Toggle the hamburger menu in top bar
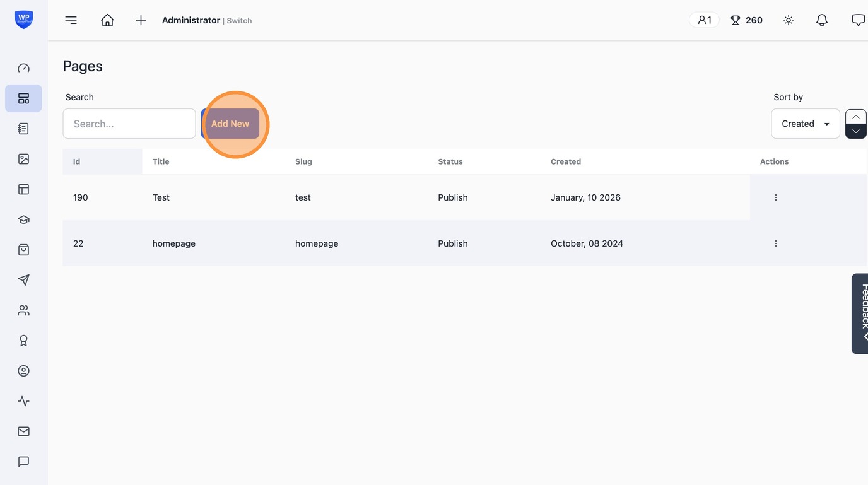The height and width of the screenshot is (485, 868). [x=71, y=20]
